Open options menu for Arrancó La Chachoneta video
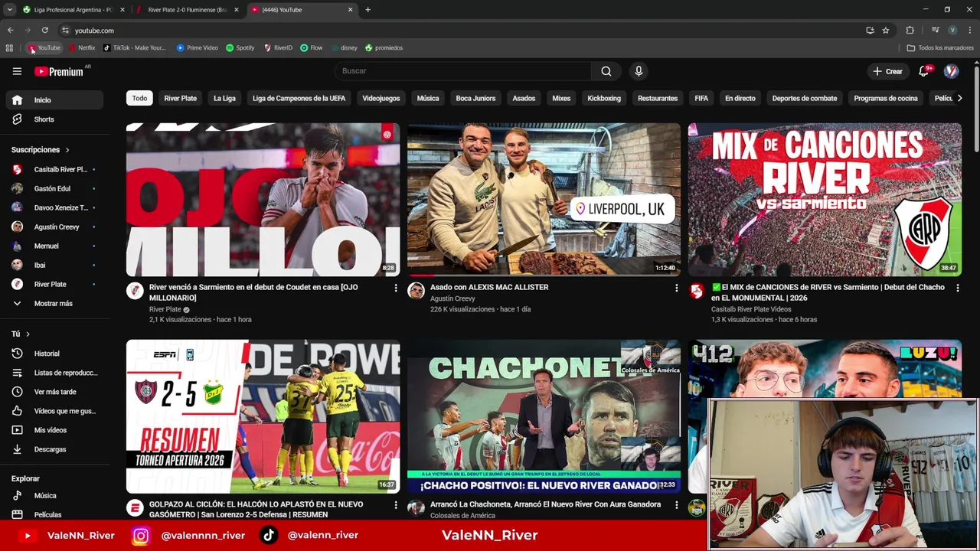 click(x=676, y=505)
